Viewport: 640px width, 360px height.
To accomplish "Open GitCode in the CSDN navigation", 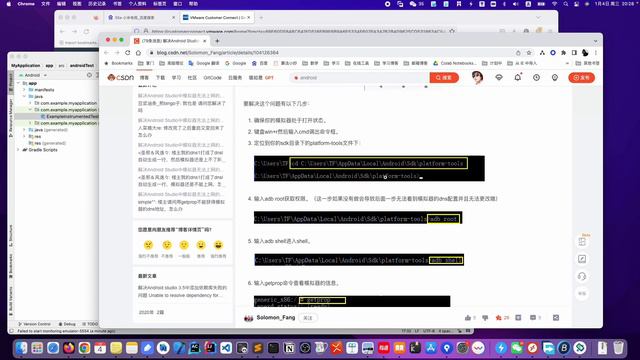I will click(x=212, y=78).
